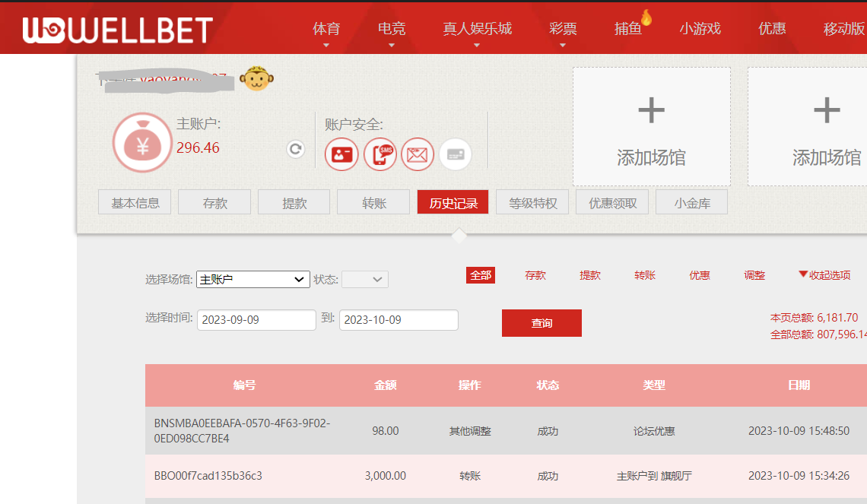Switch to the 优惠领取 tab

(613, 202)
